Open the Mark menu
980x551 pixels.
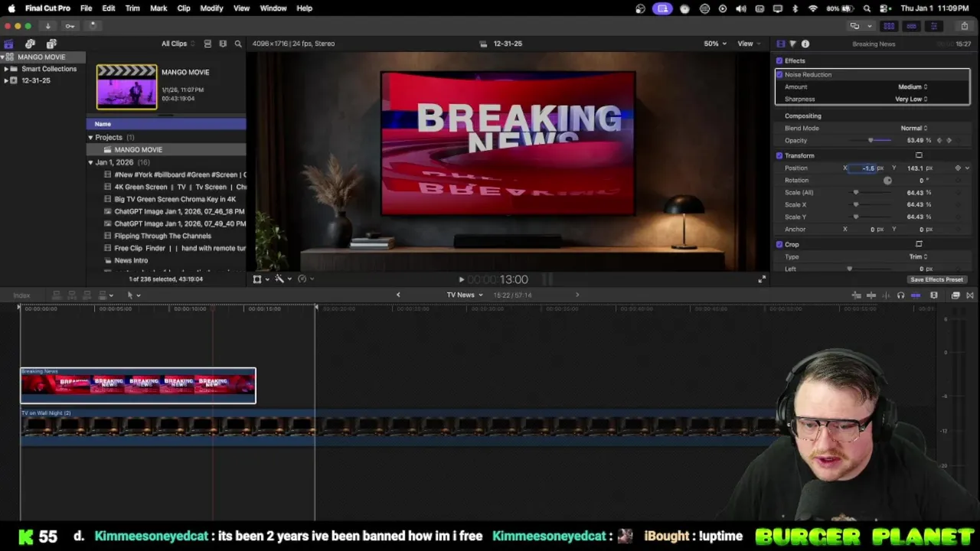tap(158, 8)
